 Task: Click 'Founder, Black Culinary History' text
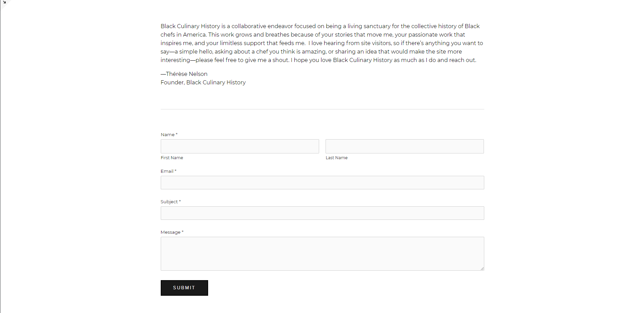[x=203, y=82]
